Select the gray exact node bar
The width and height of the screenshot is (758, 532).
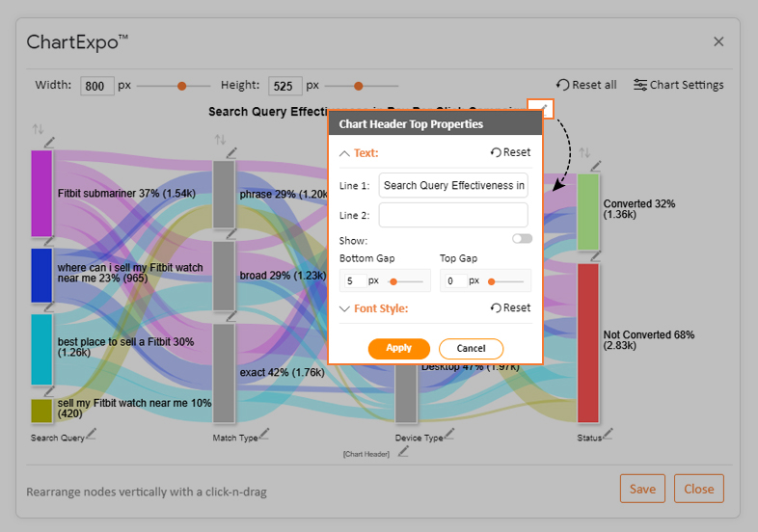224,373
